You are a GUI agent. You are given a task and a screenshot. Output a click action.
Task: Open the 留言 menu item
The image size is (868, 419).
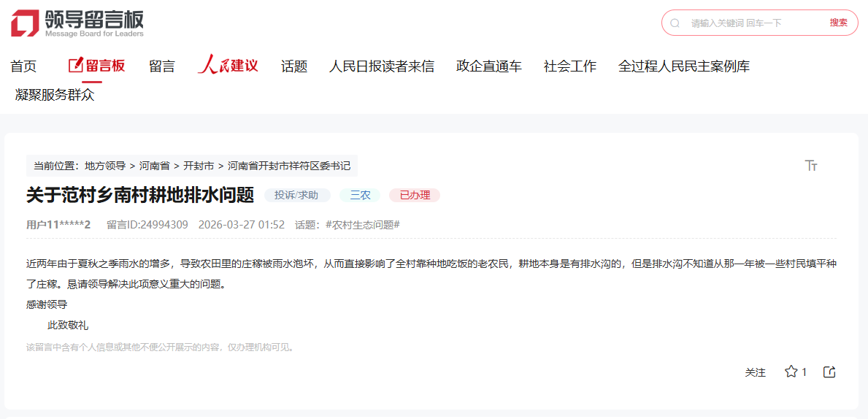162,66
